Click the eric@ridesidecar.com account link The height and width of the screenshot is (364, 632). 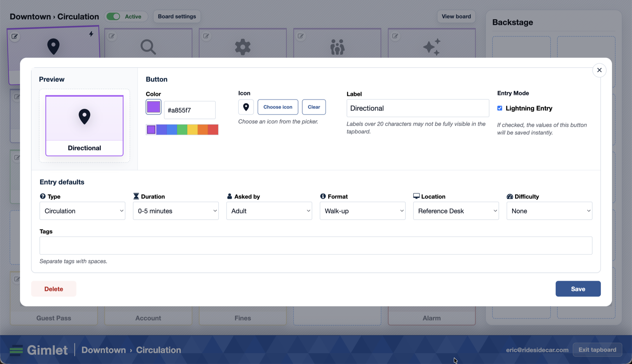tap(537, 350)
